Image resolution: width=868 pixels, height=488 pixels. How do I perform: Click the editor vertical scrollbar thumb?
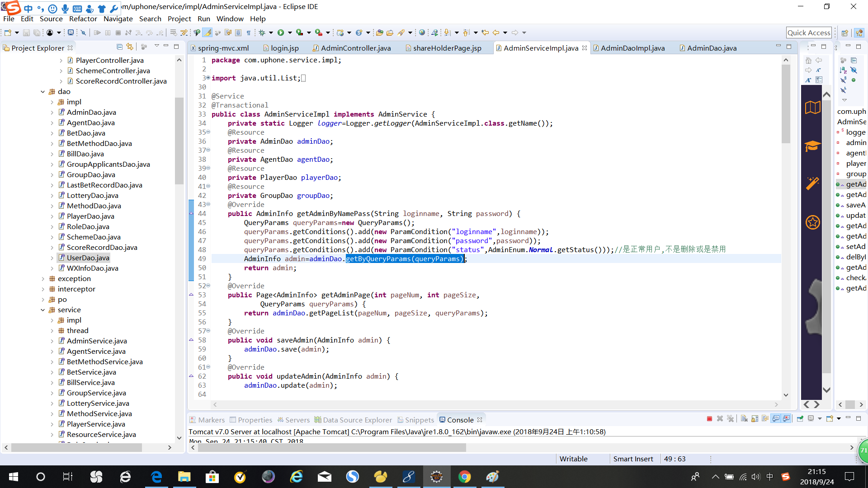[x=786, y=104]
